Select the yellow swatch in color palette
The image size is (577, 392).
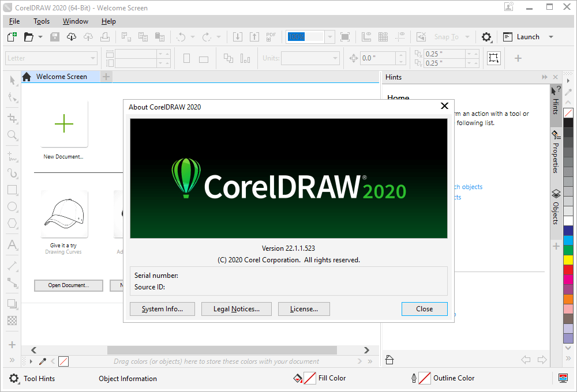[x=568, y=259]
